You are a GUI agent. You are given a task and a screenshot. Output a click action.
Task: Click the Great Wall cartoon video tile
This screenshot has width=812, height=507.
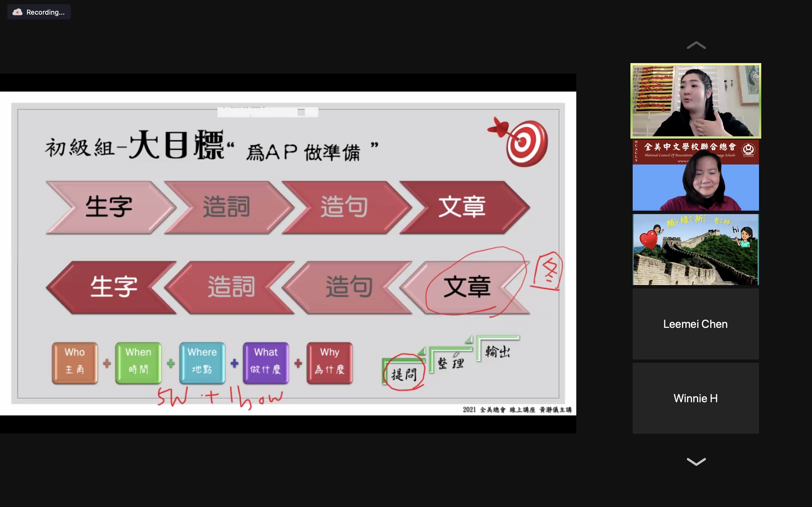(695, 250)
